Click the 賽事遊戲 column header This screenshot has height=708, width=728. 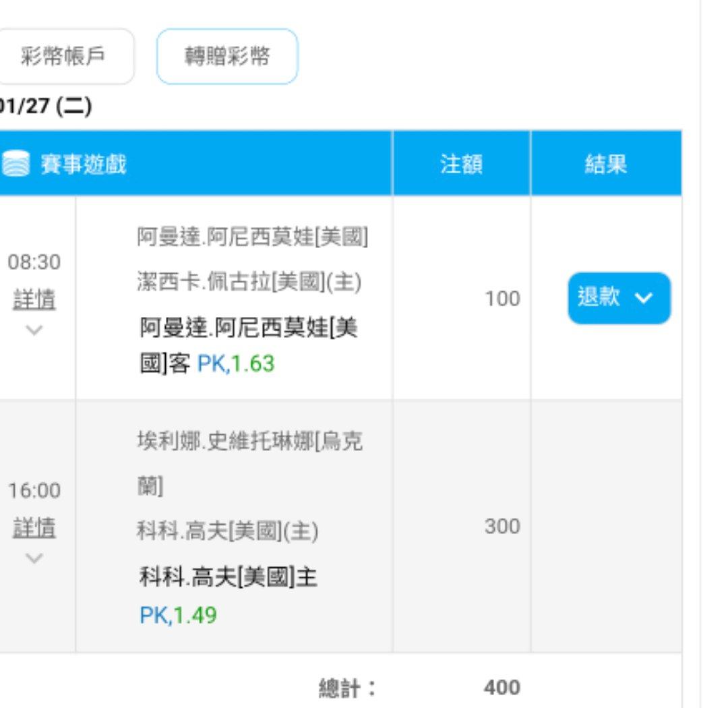click(x=84, y=164)
